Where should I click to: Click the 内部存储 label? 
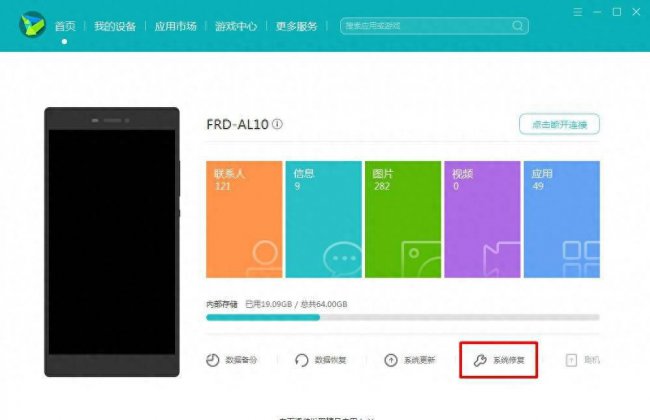222,304
